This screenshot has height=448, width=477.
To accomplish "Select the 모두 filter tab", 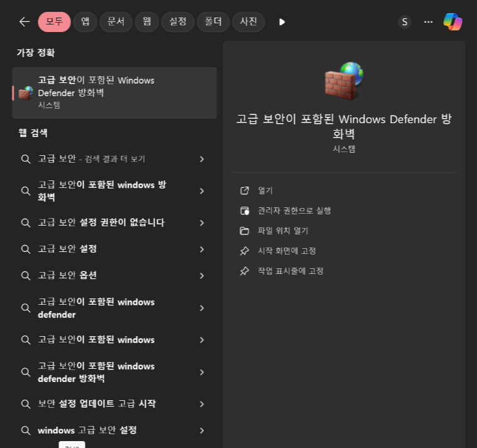I will tap(55, 22).
